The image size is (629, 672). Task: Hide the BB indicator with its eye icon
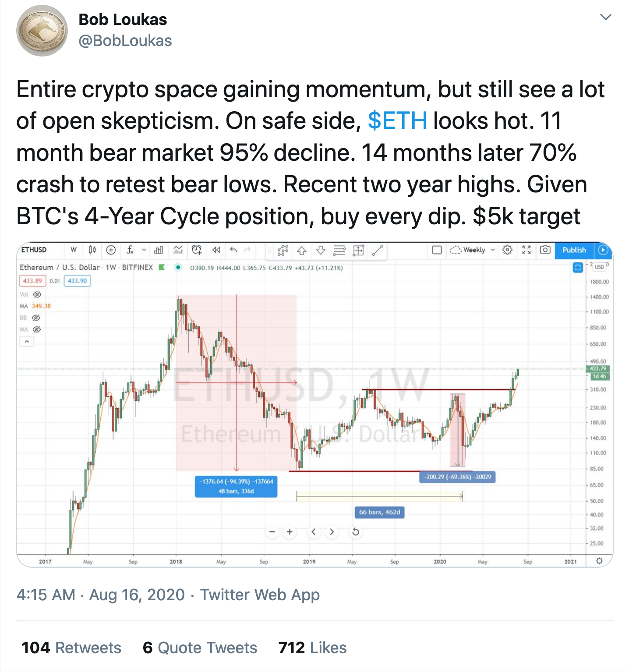(36, 318)
